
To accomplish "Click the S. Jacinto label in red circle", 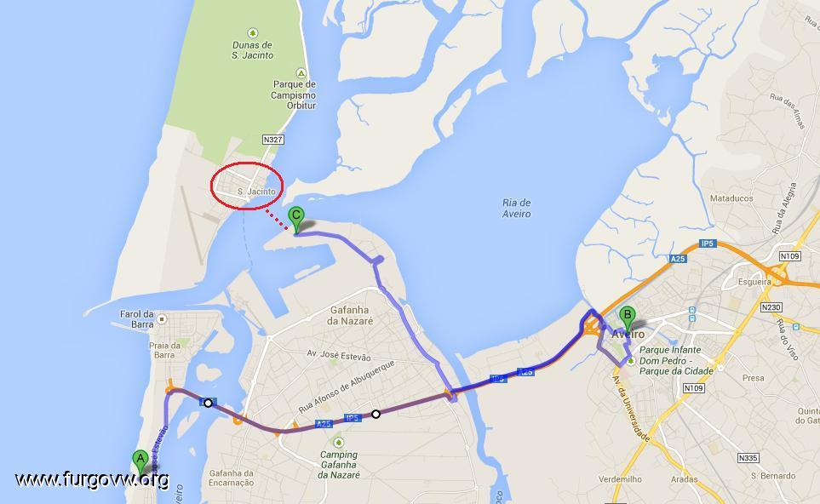I will (x=256, y=192).
